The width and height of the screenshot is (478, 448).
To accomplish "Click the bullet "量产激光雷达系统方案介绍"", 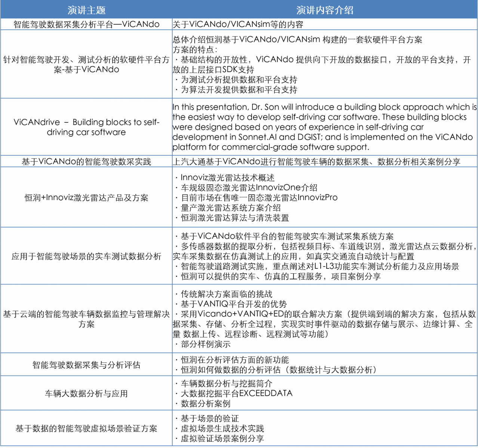I will (x=228, y=208).
